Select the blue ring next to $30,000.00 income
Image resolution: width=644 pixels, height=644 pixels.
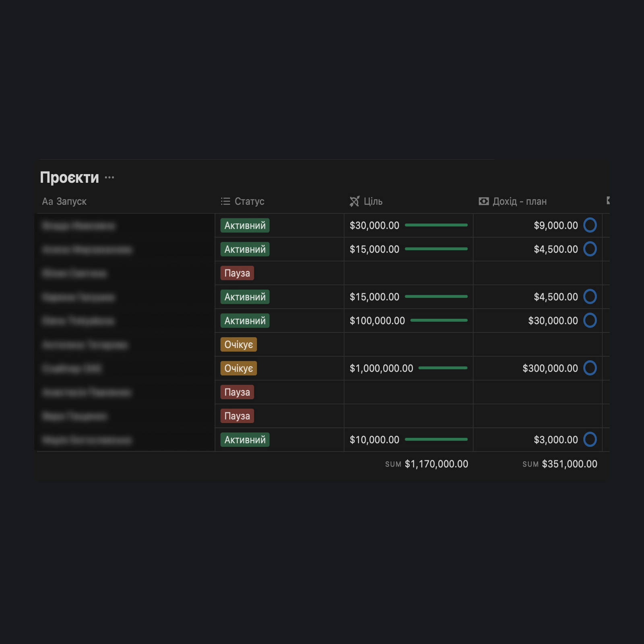click(590, 320)
